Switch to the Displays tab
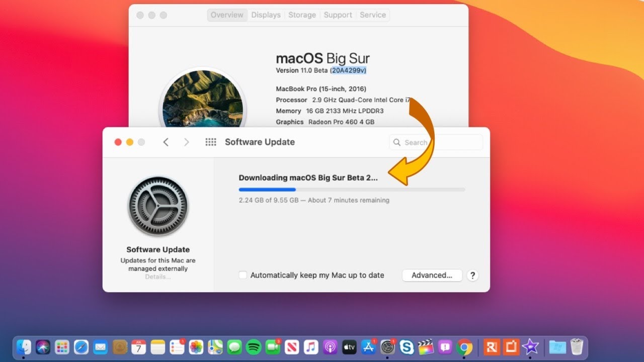This screenshot has height=362, width=644. pos(266,15)
